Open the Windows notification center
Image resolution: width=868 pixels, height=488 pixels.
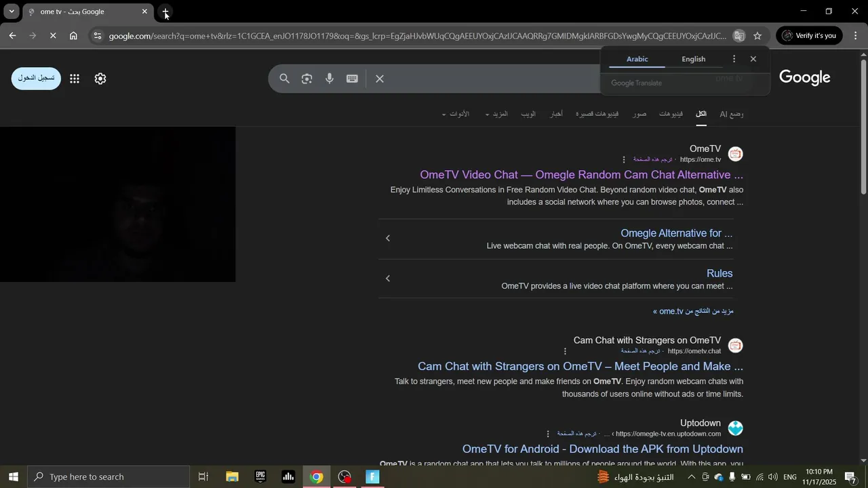coord(851,477)
